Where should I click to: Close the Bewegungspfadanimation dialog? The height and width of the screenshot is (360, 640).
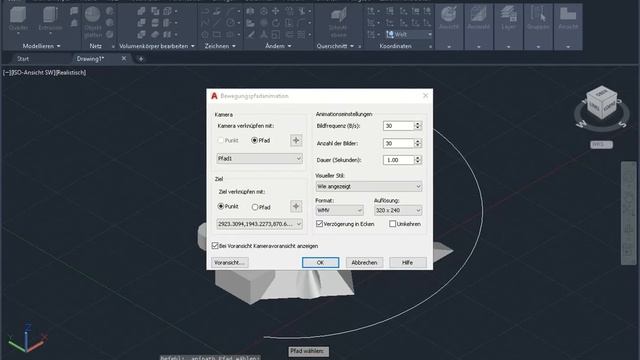point(425,96)
